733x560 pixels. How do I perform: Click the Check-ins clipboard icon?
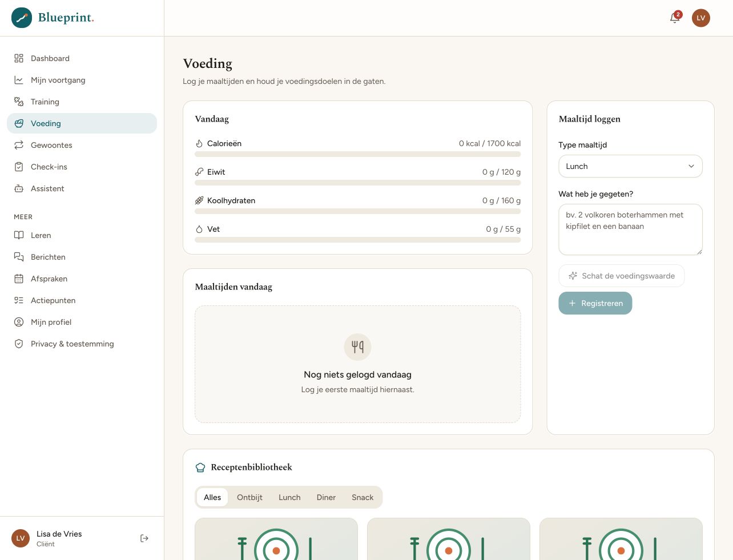coord(19,167)
